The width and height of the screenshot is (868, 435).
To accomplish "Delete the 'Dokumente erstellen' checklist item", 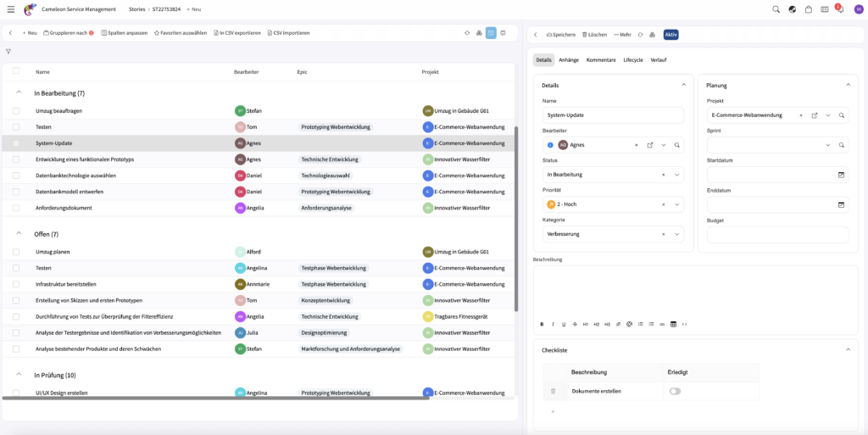I will click(553, 391).
